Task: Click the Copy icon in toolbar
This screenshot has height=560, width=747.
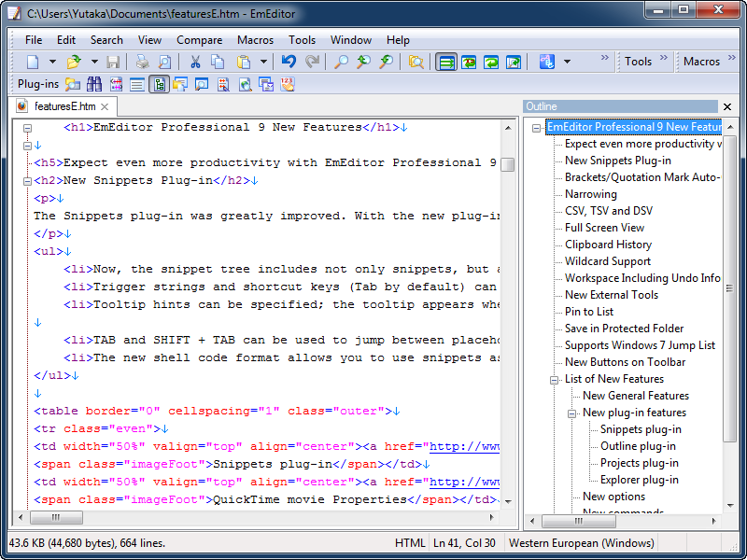Action: click(x=218, y=62)
